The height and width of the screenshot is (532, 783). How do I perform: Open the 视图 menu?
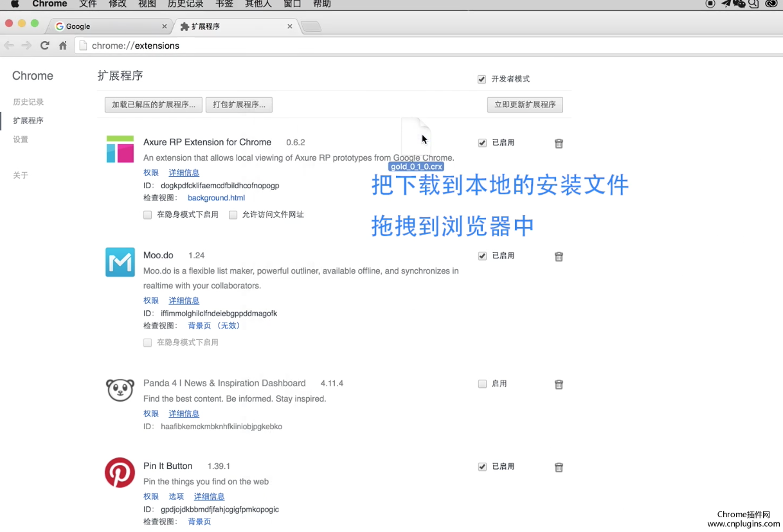pos(147,4)
